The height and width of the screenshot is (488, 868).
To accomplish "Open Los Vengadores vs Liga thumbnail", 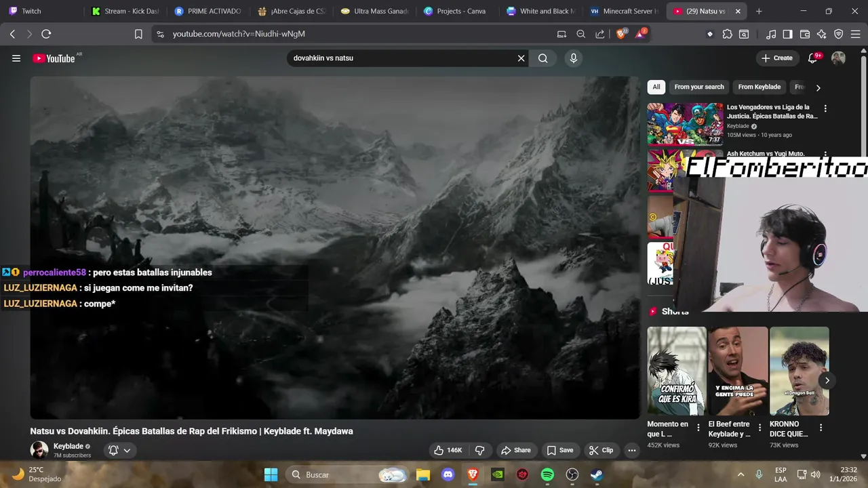I will 685,124.
